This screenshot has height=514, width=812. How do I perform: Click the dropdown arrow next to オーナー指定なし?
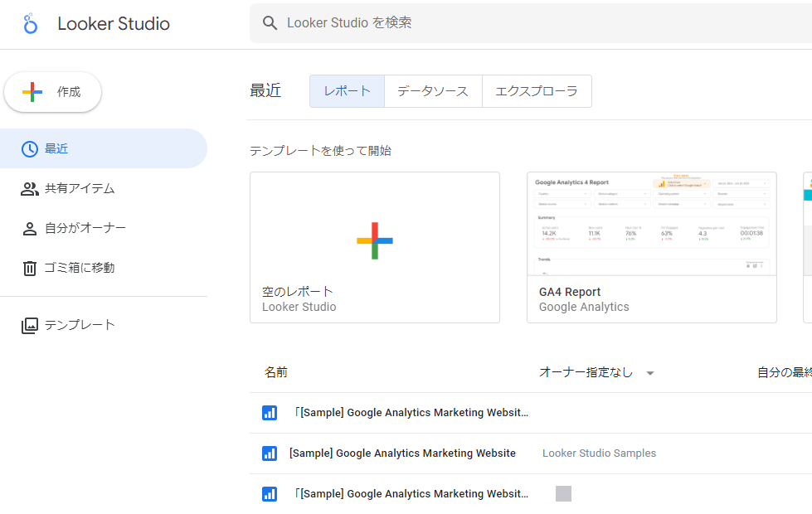click(x=650, y=373)
